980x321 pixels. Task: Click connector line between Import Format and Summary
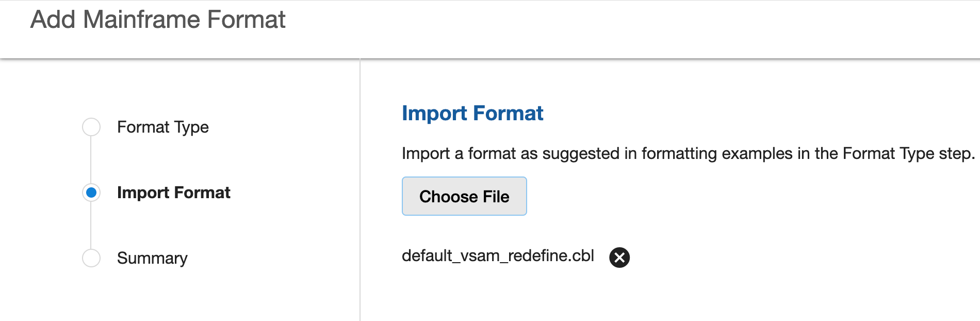point(91,226)
